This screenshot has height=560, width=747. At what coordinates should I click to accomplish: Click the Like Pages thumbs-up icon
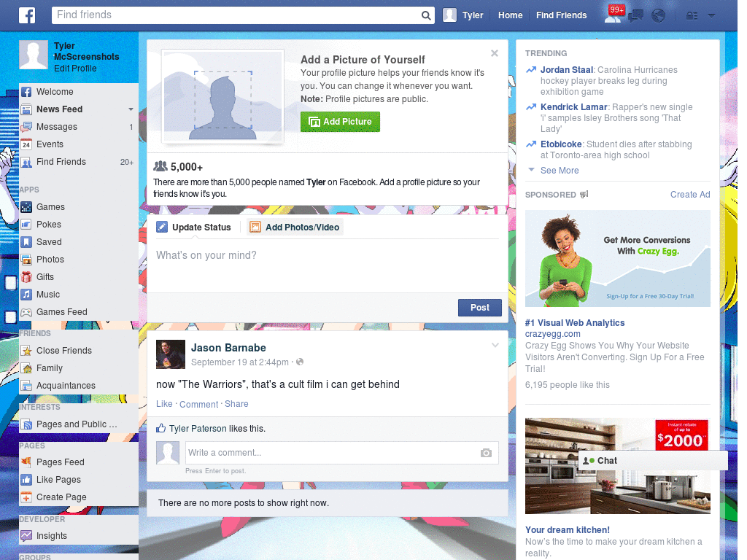point(27,480)
